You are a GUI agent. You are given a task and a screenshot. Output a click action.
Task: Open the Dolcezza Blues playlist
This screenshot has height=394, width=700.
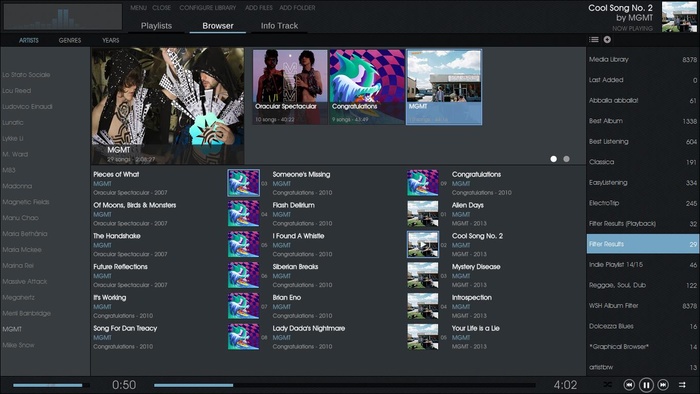click(643, 326)
